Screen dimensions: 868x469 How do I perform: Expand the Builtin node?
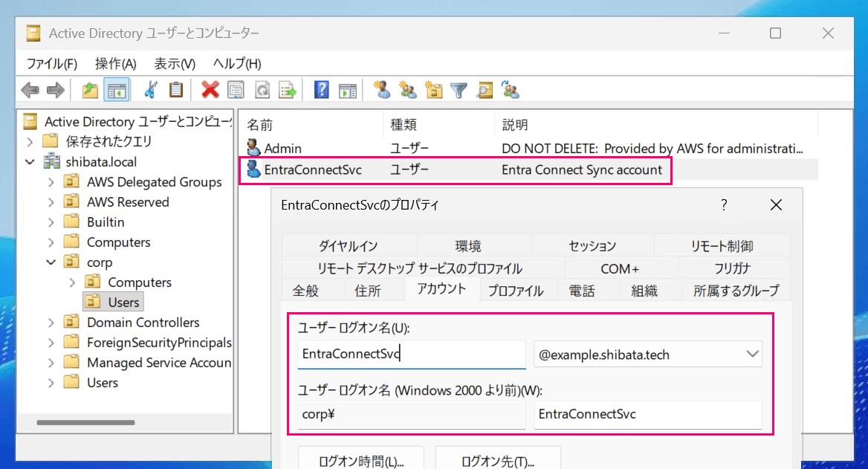click(x=51, y=222)
